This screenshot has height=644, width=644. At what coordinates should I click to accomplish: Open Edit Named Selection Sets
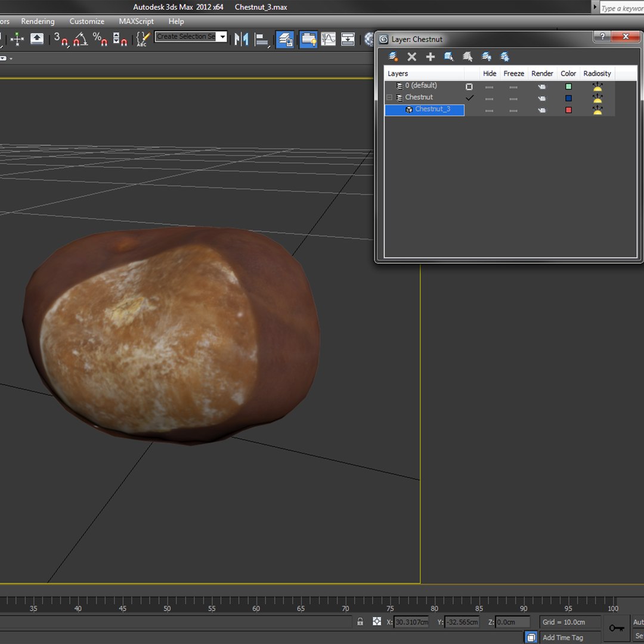pyautogui.click(x=143, y=39)
